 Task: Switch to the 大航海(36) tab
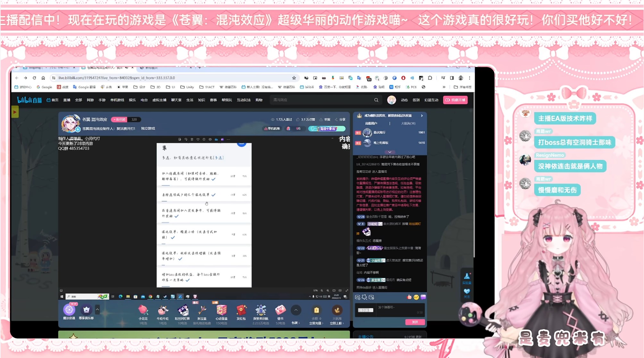[408, 123]
